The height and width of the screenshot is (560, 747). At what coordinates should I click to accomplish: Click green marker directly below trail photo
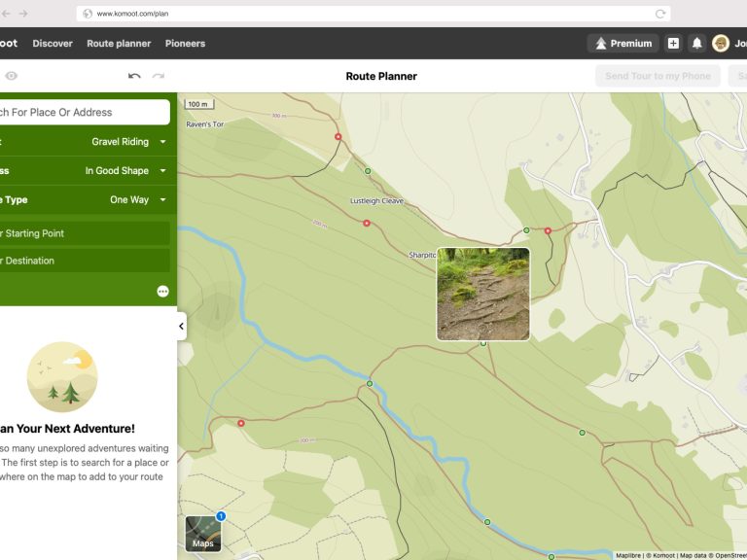pyautogui.click(x=483, y=343)
